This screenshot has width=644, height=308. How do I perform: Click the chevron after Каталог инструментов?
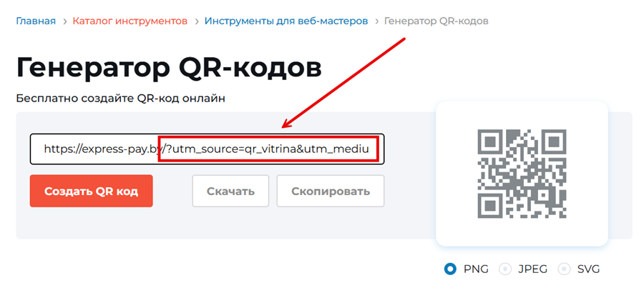click(196, 21)
